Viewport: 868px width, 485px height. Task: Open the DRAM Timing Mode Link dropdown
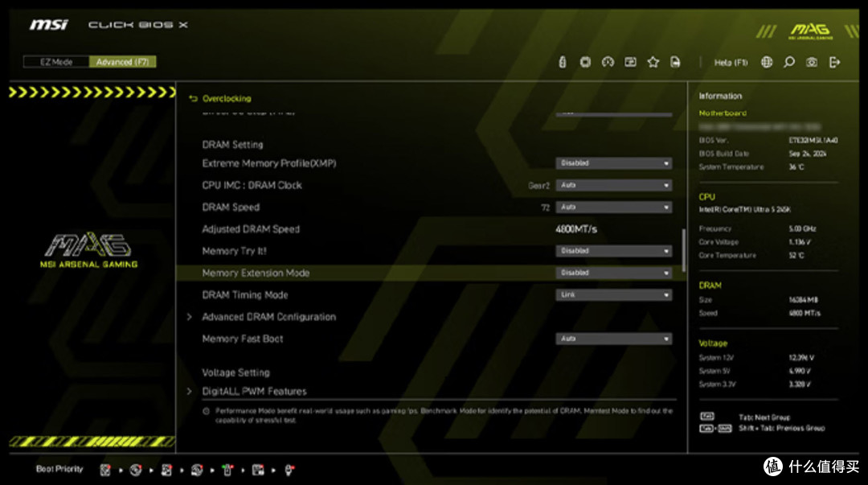click(614, 295)
